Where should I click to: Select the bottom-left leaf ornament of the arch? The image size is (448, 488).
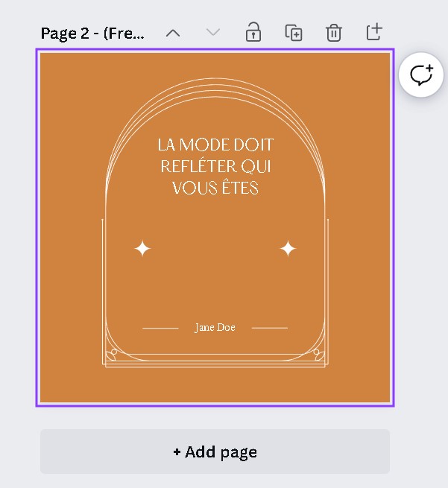pos(112,355)
